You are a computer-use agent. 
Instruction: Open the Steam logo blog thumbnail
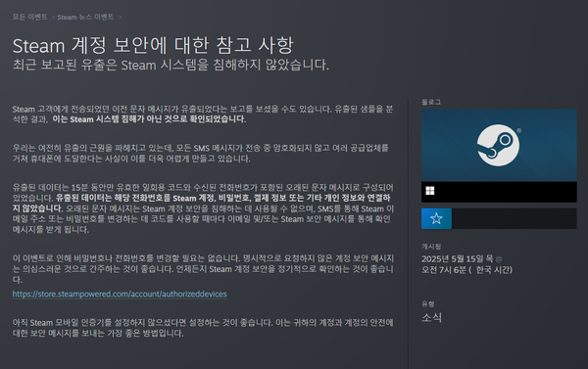click(499, 146)
